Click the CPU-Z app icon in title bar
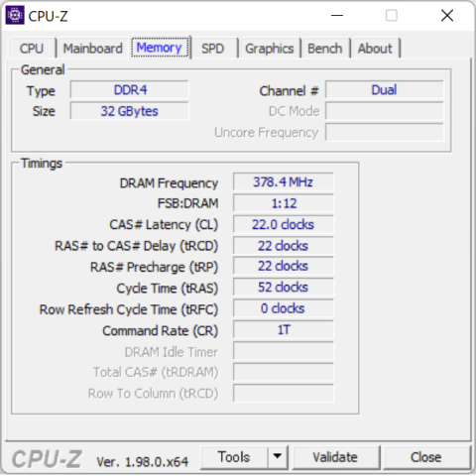This screenshot has height=476, width=476. 15,15
